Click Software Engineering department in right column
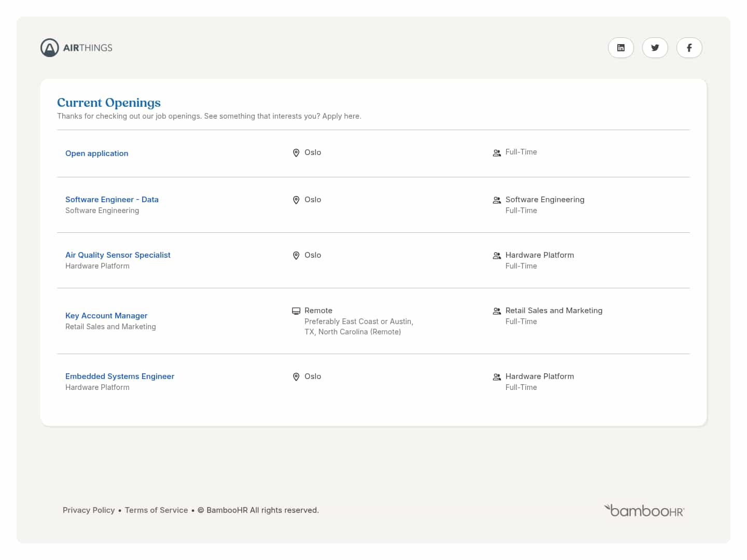The image size is (747, 560). pos(545,200)
